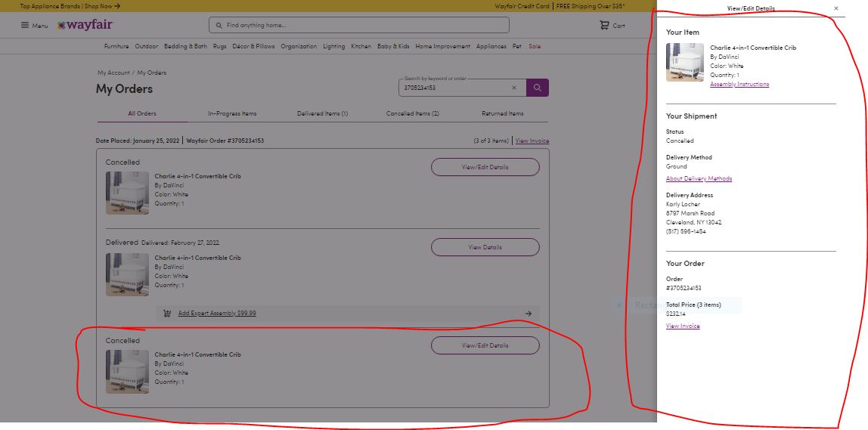The image size is (868, 430).
Task: Clear the order search field with X
Action: coord(513,88)
